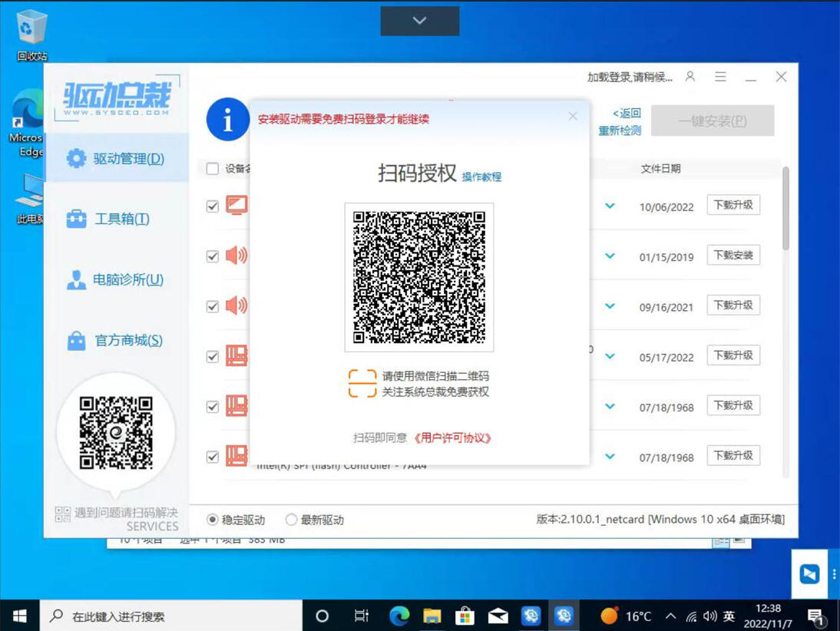Click the motherboard icon in the 05/17/2022 row
Screen dimensions: 840x631
pos(236,355)
